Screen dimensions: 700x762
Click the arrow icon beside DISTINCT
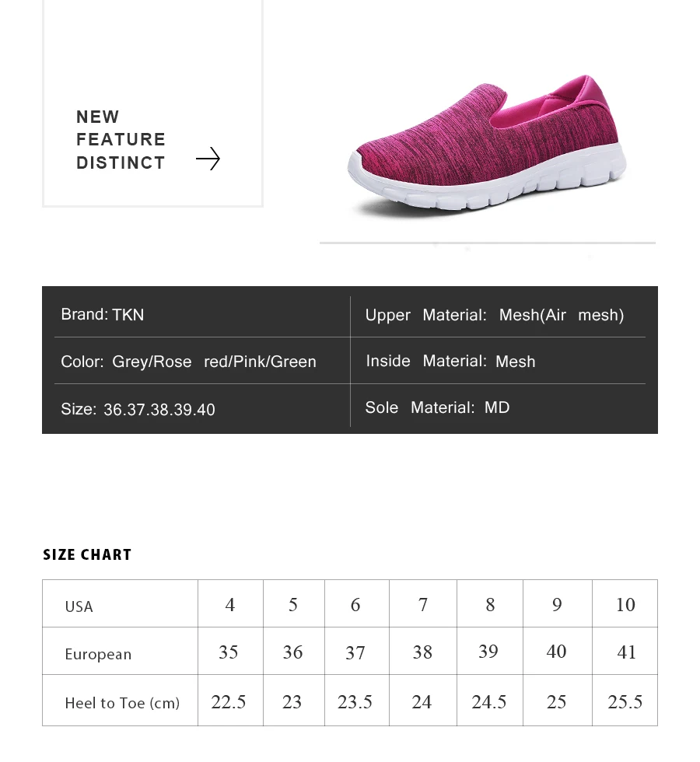208,159
